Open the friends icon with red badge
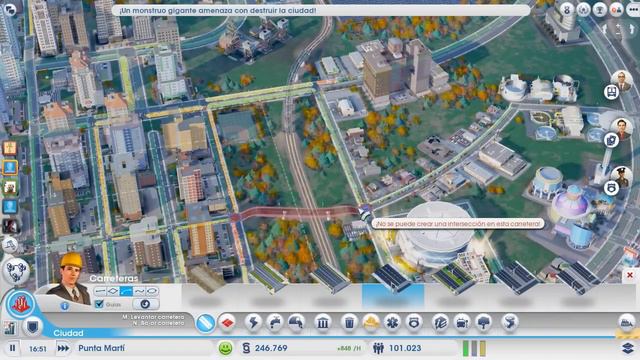Viewport: 640px width, 360px height. point(616,9)
